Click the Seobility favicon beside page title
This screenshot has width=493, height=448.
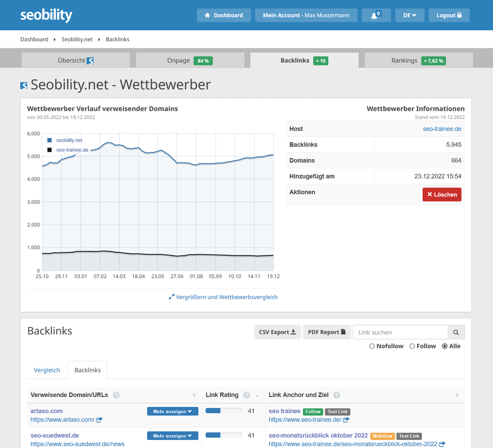coord(24,85)
